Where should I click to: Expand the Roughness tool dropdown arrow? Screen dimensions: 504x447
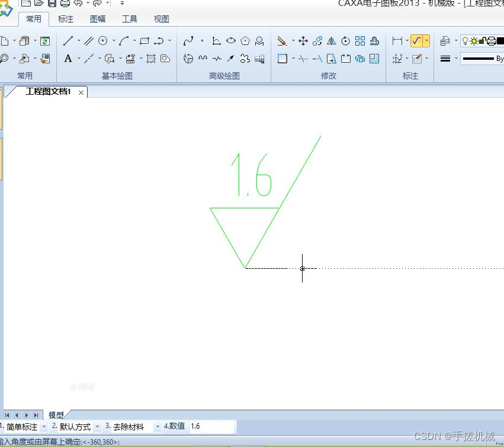pyautogui.click(x=426, y=41)
